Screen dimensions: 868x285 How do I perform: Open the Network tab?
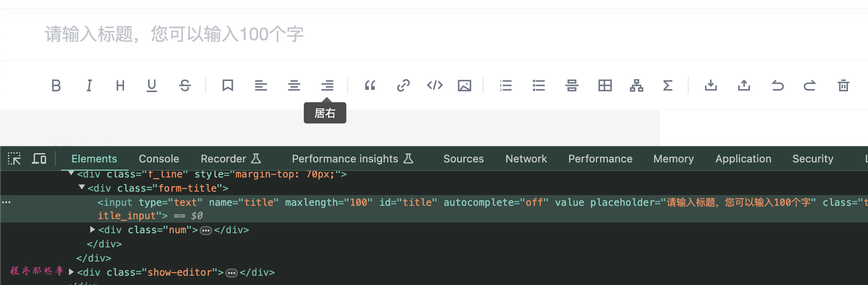(x=526, y=159)
